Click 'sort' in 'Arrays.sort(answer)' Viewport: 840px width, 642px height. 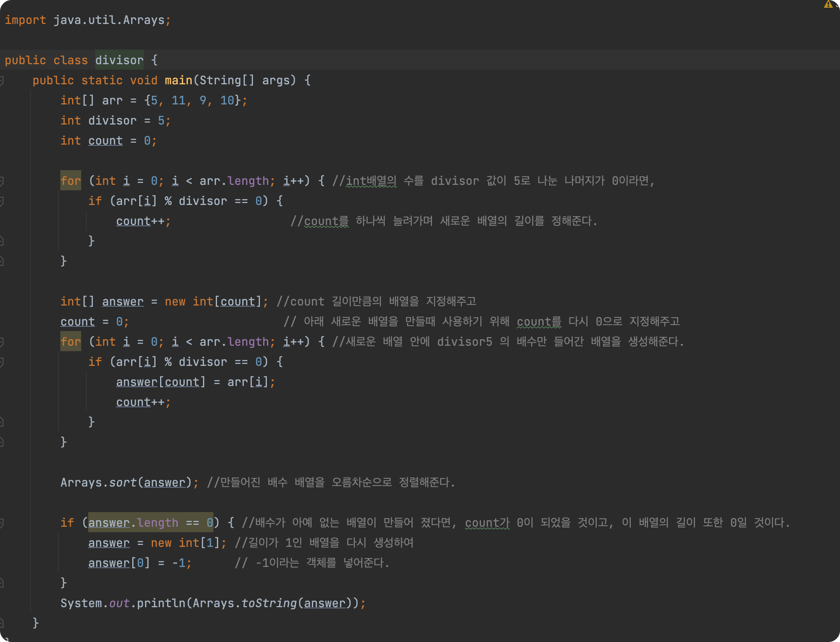tap(123, 483)
